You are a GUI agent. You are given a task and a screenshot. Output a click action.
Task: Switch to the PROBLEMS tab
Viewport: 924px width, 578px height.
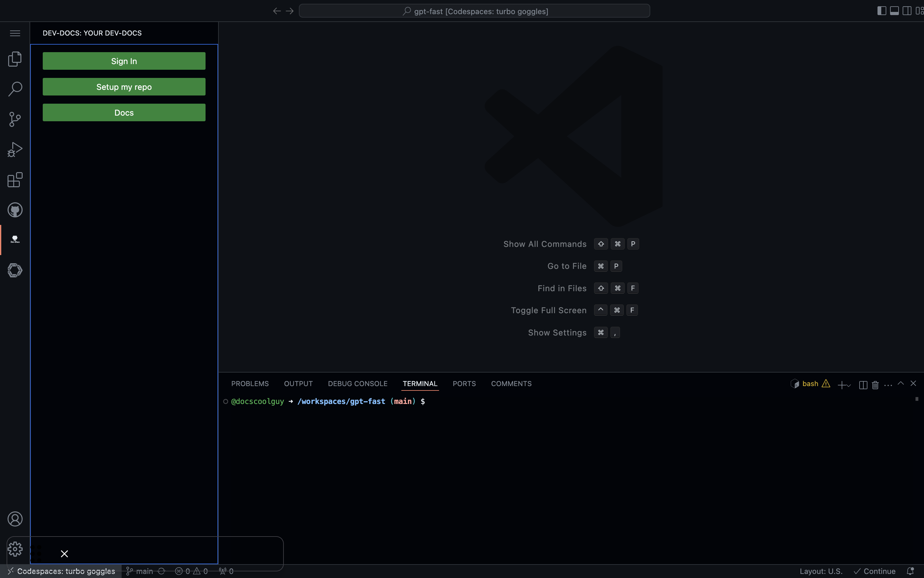pos(250,384)
